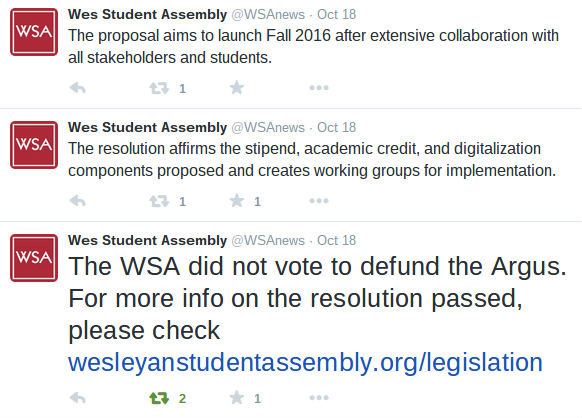Screen dimensions: 582x418
Task: Reply to the stipend resolution tweet
Action: tap(78, 201)
